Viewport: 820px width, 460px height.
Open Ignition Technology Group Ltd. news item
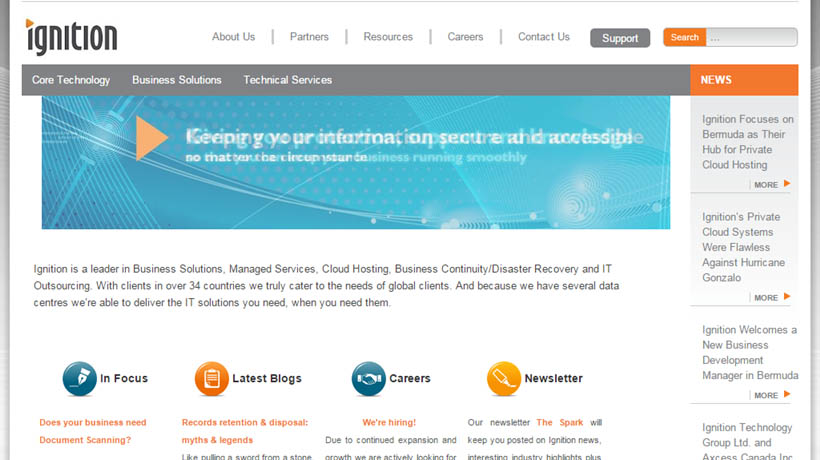(x=747, y=442)
